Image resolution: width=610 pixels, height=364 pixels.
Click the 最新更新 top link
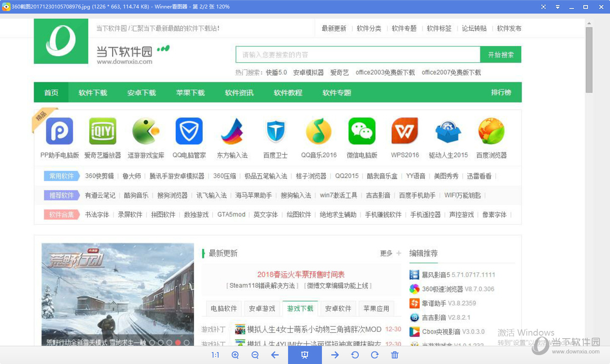(x=334, y=28)
